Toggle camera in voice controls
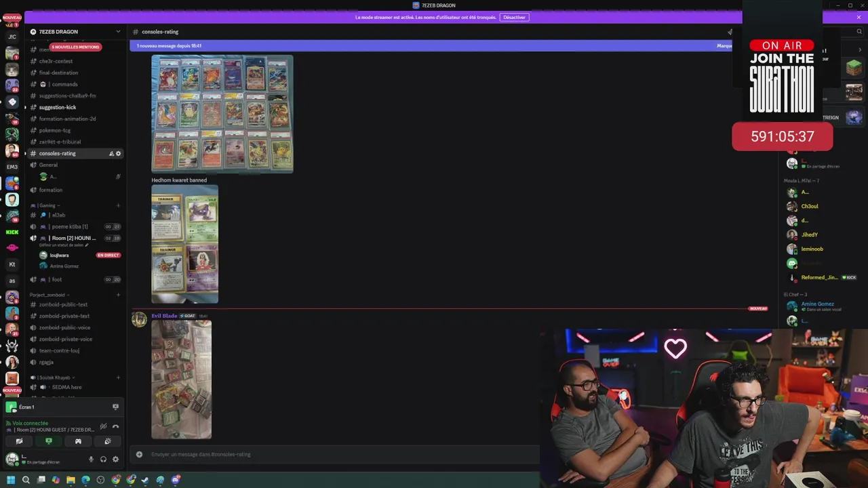 pos(19,441)
